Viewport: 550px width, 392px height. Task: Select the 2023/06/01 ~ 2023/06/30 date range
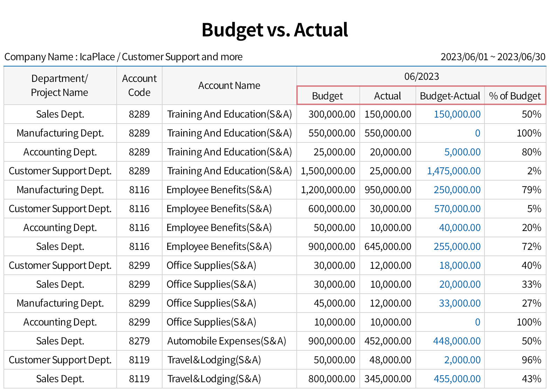(x=493, y=57)
